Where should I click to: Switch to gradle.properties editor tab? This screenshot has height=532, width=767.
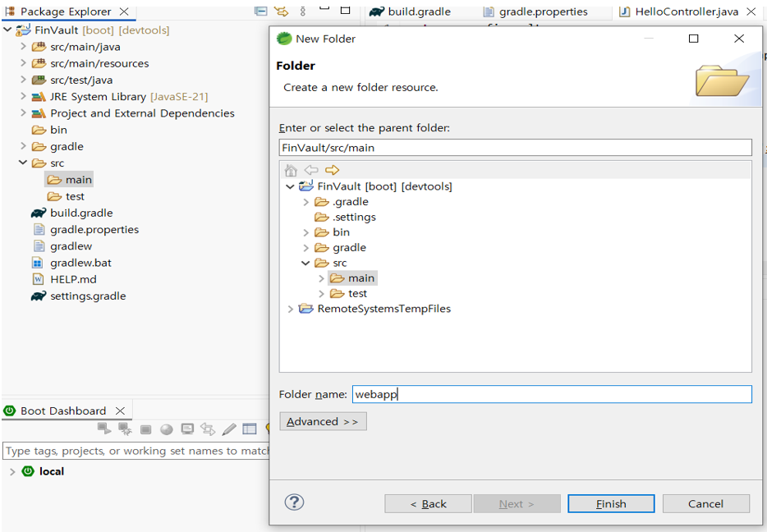535,11
